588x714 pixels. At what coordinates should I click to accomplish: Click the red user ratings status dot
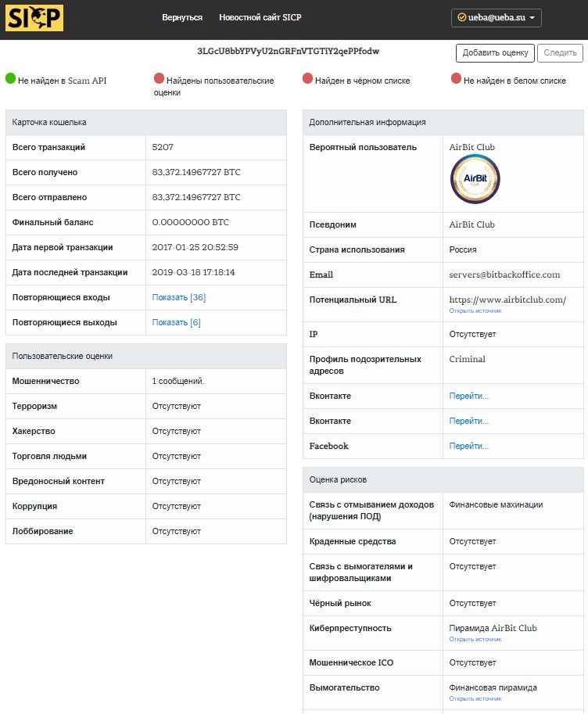(160, 78)
